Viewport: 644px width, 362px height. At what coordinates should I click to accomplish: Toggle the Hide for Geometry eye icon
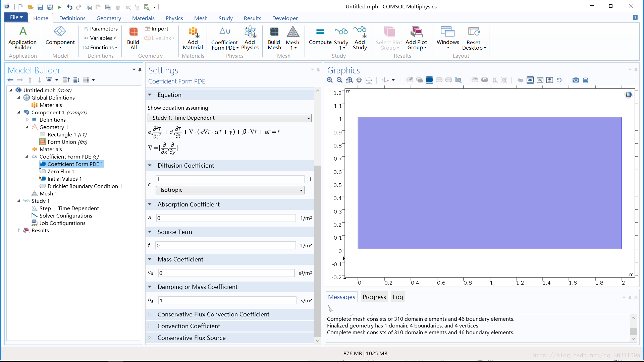pyautogui.click(x=521, y=80)
